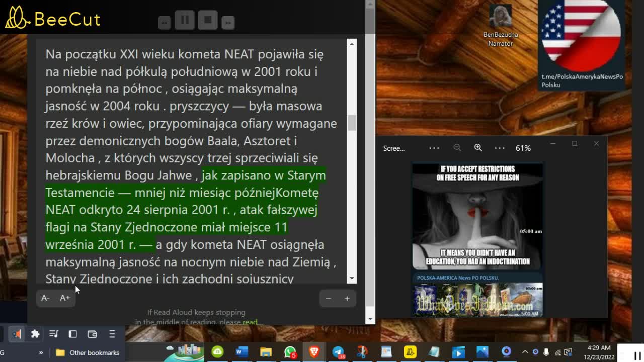
Task: Open the Notepad icon on the taskbar
Action: click(x=386, y=352)
